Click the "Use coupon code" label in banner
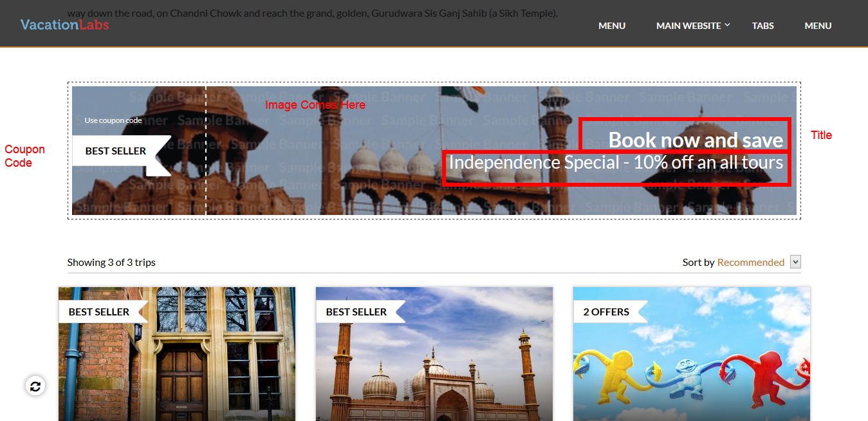 tap(113, 120)
